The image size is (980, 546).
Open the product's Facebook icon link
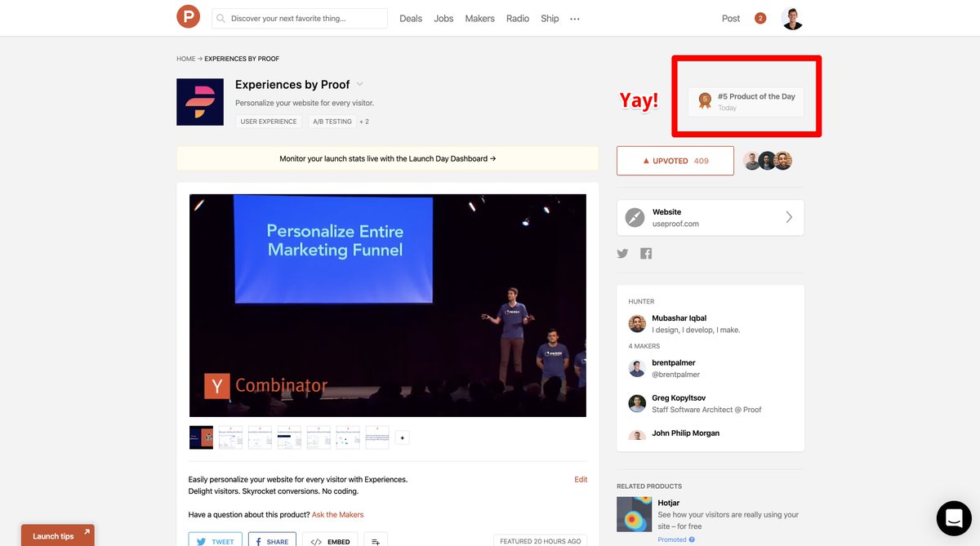(646, 254)
